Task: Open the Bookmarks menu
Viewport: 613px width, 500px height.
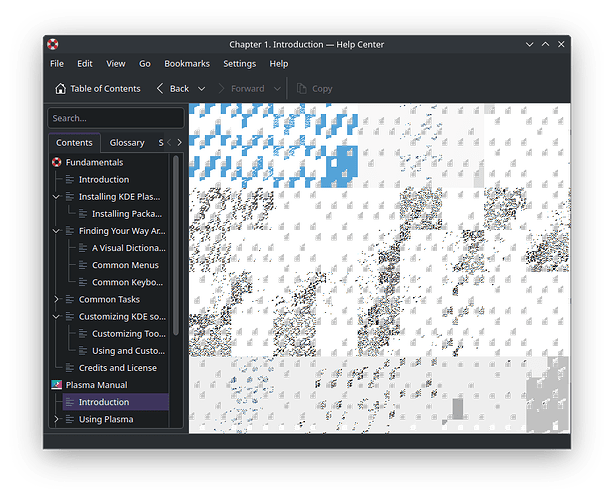Action: point(187,64)
